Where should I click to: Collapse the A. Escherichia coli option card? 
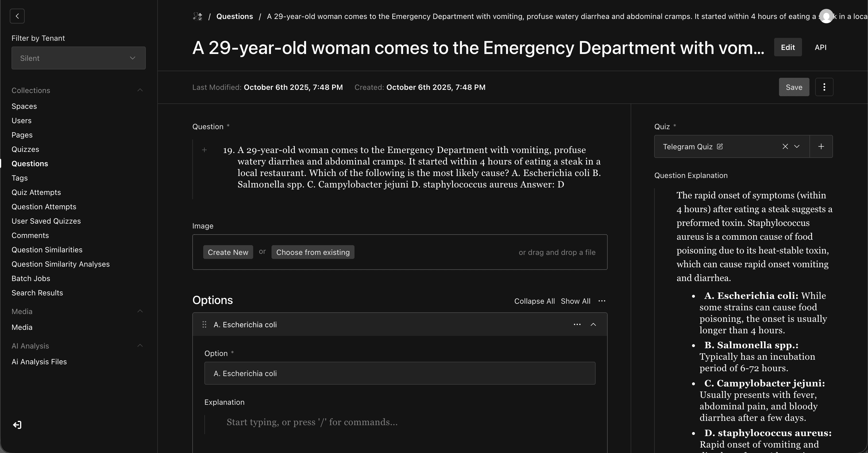coord(593,325)
